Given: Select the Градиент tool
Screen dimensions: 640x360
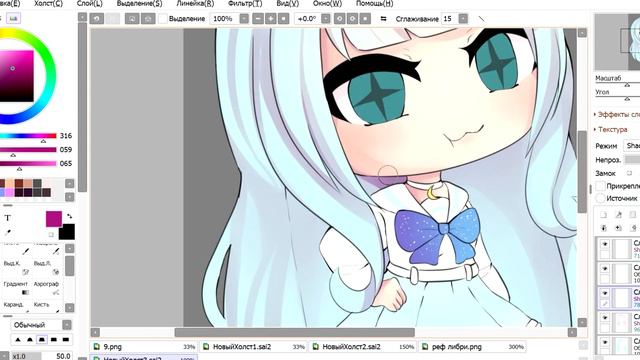Looking at the screenshot, I should tap(16, 288).
